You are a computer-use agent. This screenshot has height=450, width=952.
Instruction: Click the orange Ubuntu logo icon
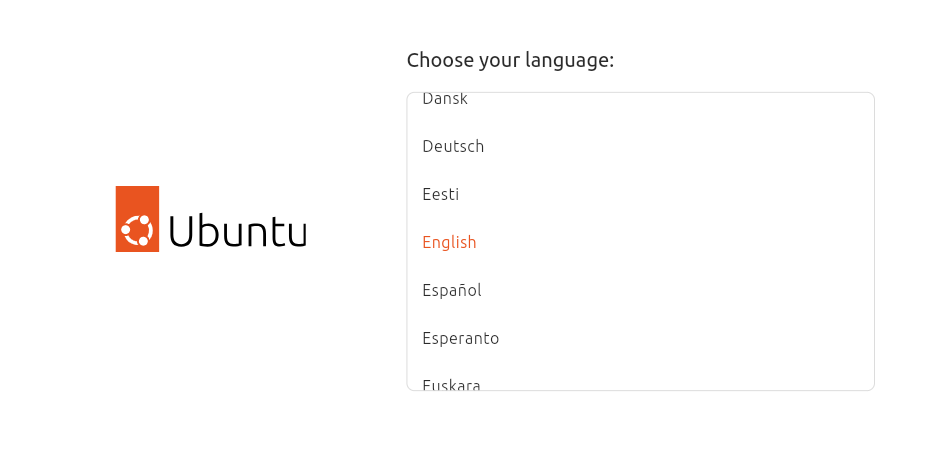(x=137, y=219)
